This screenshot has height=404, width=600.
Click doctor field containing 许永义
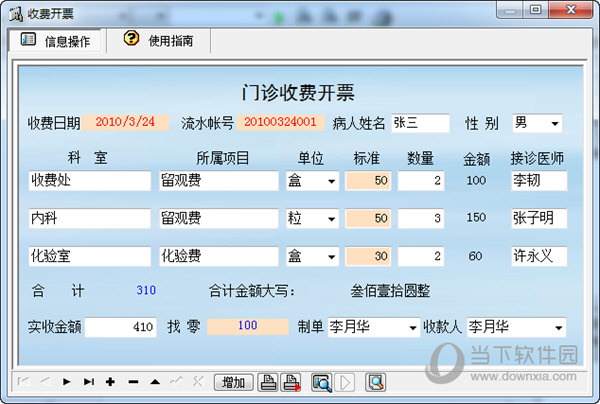[x=539, y=256]
